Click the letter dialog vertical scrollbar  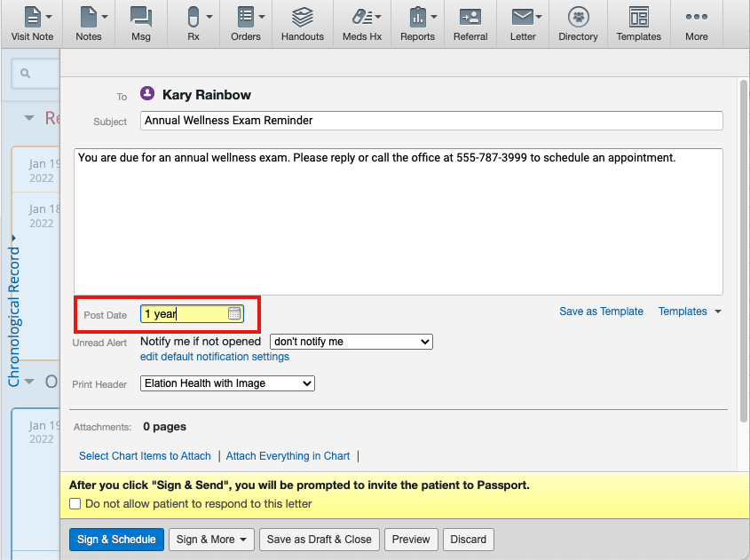click(743, 251)
